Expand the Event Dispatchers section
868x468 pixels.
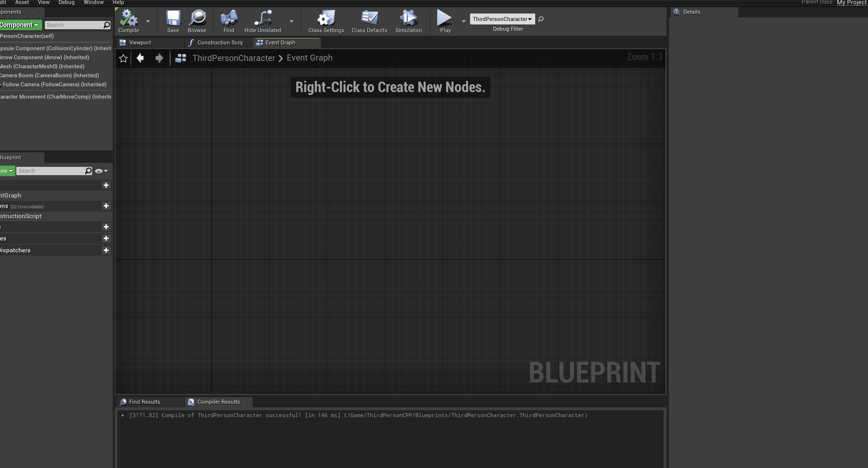pyautogui.click(x=15, y=250)
